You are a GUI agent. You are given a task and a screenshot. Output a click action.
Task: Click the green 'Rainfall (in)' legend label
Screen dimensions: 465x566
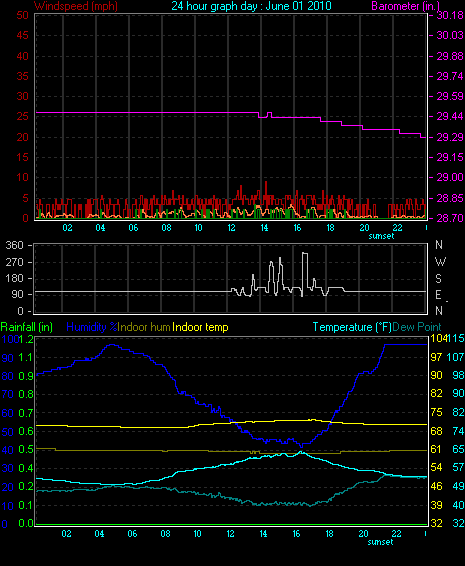pos(27,327)
